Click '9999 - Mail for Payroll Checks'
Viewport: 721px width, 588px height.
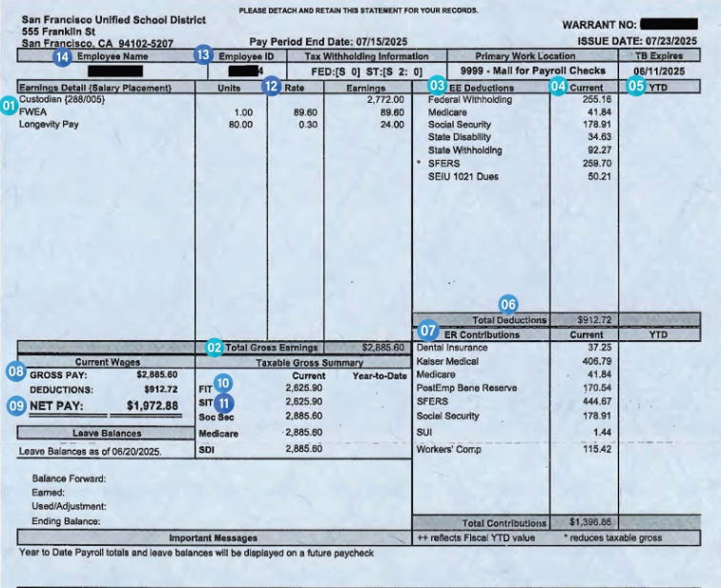click(533, 71)
